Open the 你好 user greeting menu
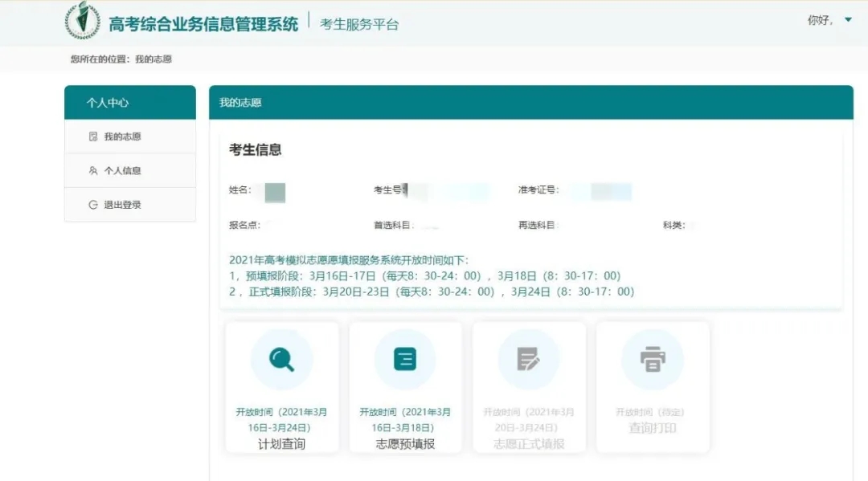The image size is (868, 481). [x=820, y=21]
